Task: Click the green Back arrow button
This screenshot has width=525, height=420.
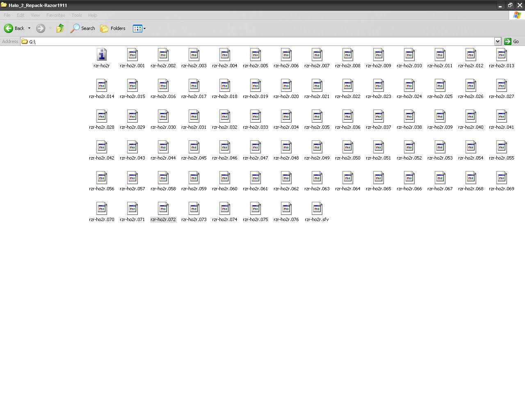Action: click(x=14, y=28)
